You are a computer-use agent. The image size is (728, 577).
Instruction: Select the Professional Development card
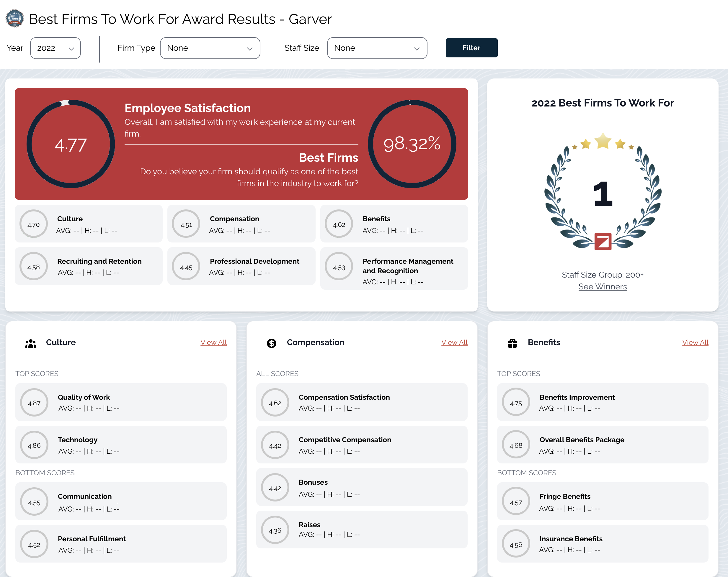click(x=241, y=266)
